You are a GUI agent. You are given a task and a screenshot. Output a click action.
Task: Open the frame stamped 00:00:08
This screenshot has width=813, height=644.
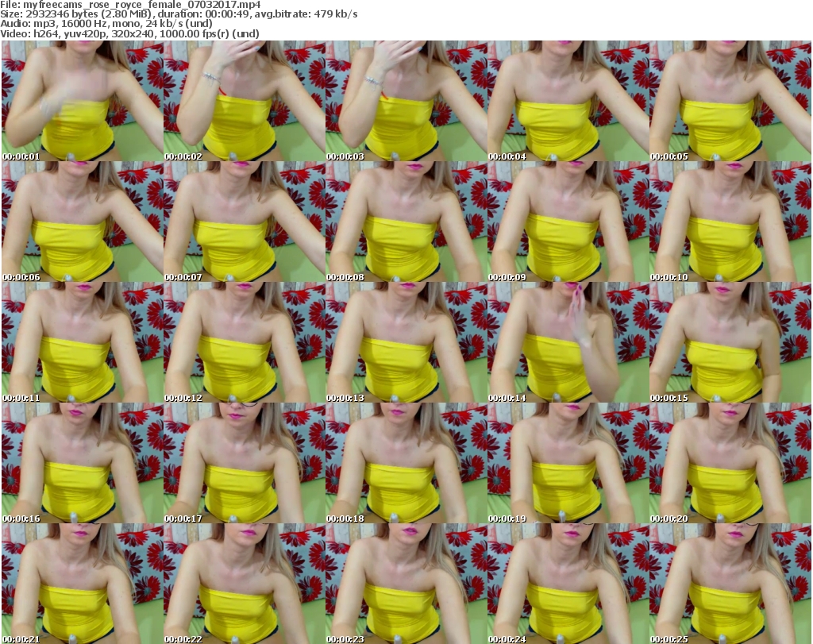406,222
